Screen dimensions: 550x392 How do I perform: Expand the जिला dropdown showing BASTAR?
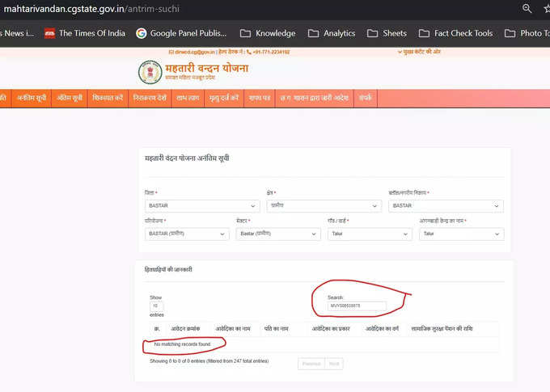tap(201, 206)
